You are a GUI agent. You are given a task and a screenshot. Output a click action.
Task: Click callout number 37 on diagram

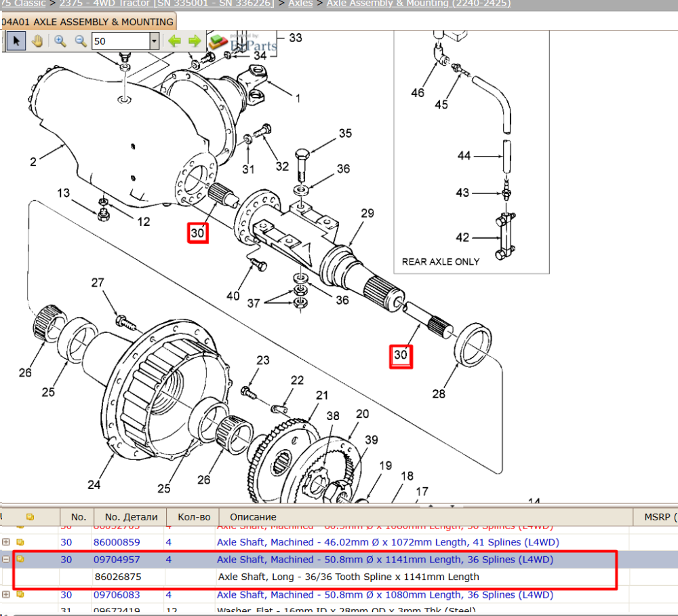pos(254,304)
